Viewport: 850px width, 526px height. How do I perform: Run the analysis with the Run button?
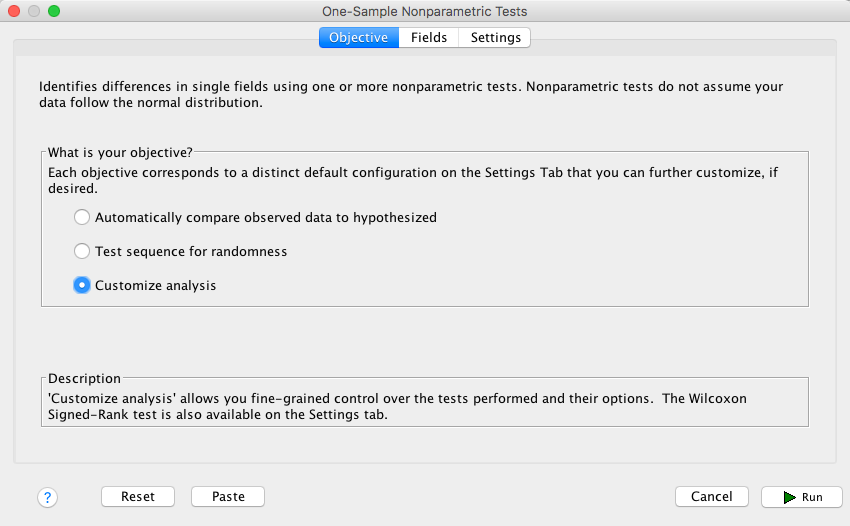pos(802,497)
